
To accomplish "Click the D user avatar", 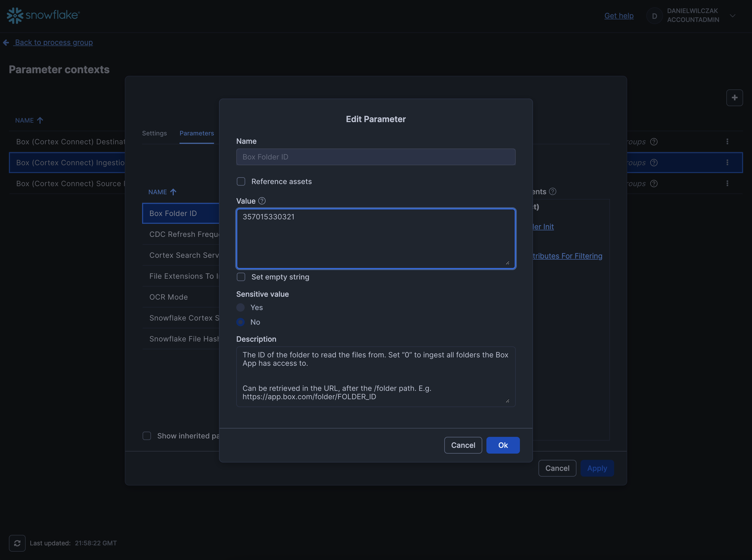I will (x=654, y=16).
